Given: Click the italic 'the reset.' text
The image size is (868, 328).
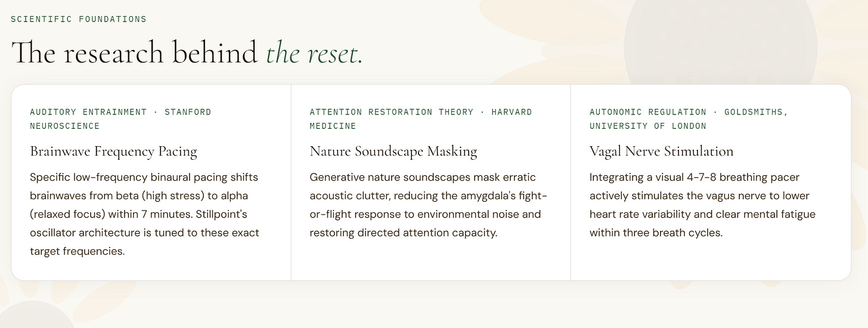Looking at the screenshot, I should coord(314,53).
